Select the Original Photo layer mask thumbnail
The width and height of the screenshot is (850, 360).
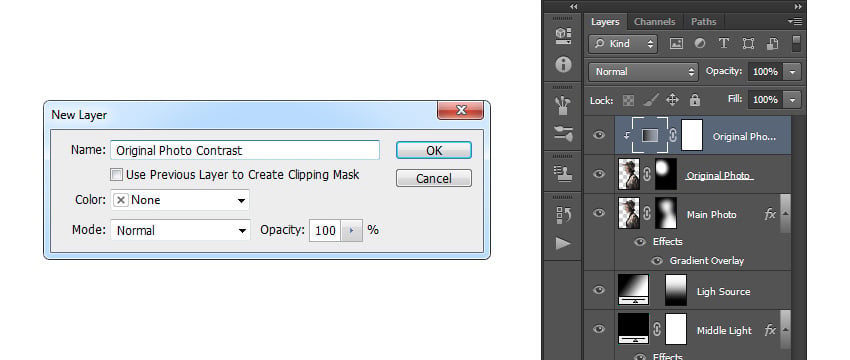click(x=666, y=174)
